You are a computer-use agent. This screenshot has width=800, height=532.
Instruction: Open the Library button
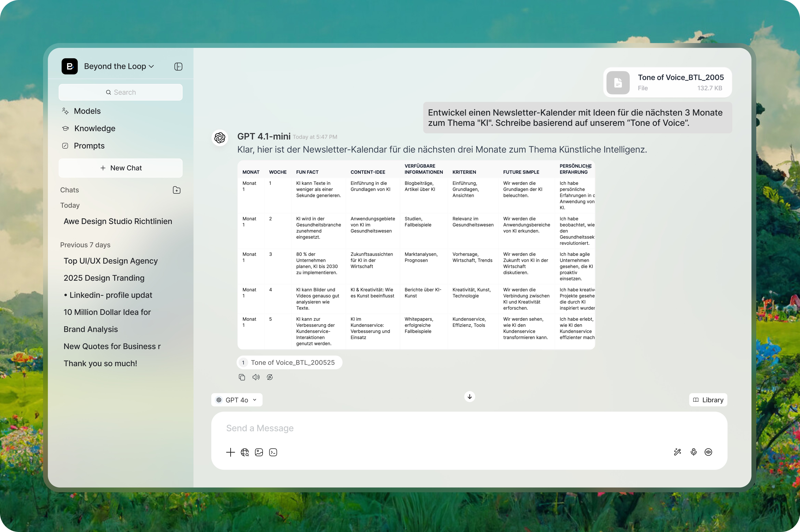pyautogui.click(x=708, y=400)
